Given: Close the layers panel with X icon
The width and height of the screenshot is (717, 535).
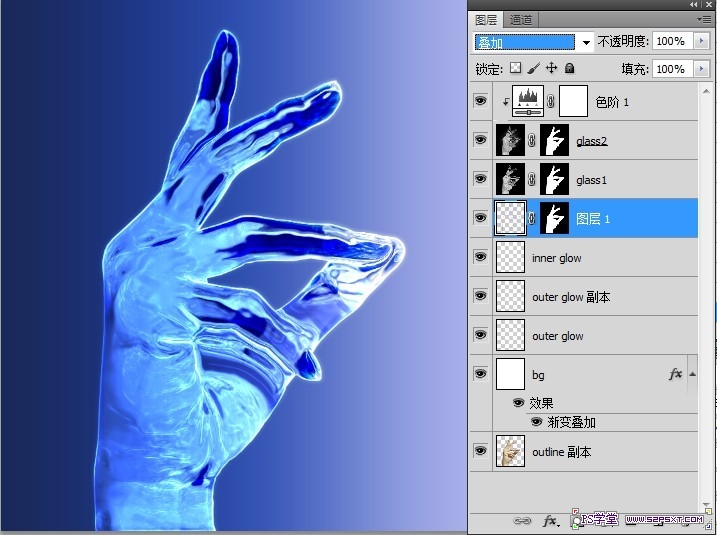Looking at the screenshot, I should coord(708,4).
